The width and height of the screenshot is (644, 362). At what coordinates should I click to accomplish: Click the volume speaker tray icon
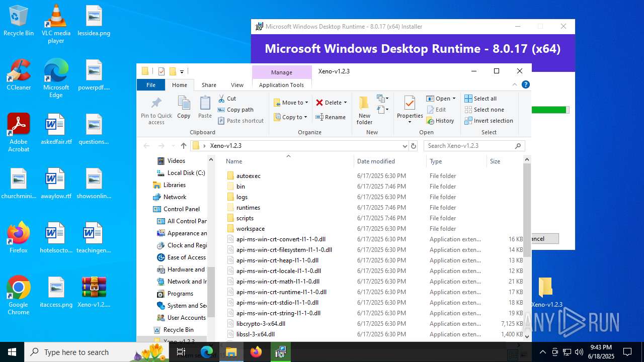coord(579,352)
